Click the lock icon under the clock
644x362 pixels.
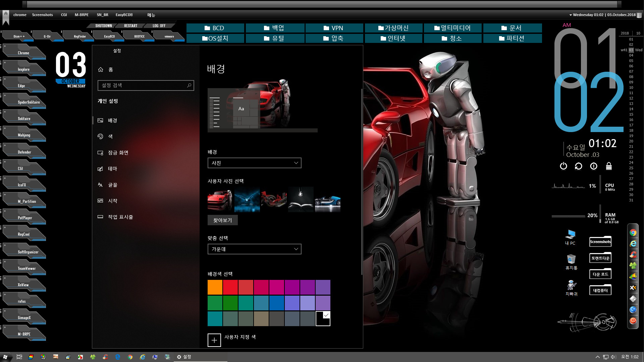tap(609, 166)
